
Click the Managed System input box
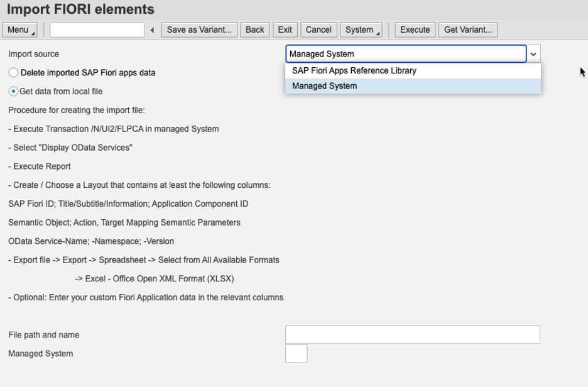pos(297,353)
